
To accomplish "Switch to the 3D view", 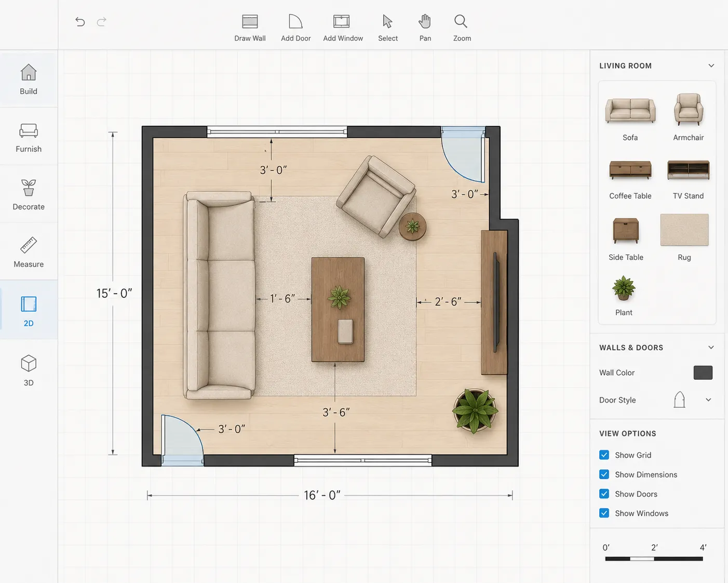I will [x=29, y=370].
